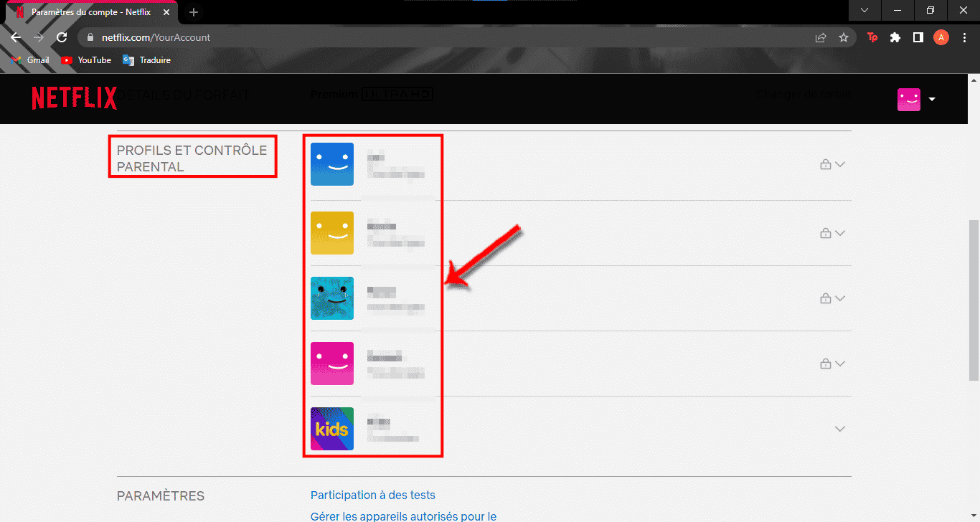Expand the pink profile row chevron
980x522 pixels.
point(840,364)
